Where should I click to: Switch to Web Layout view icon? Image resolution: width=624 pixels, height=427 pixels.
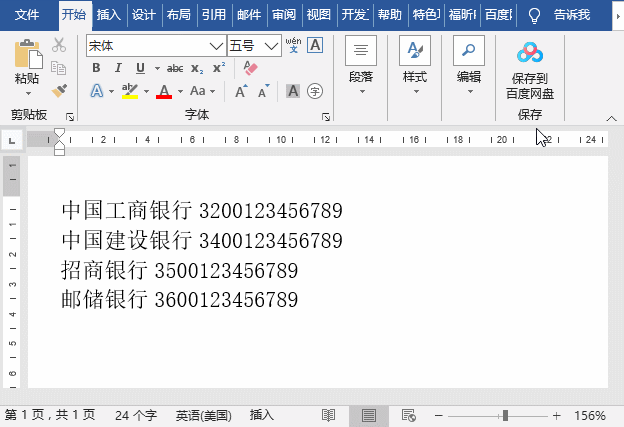point(409,415)
